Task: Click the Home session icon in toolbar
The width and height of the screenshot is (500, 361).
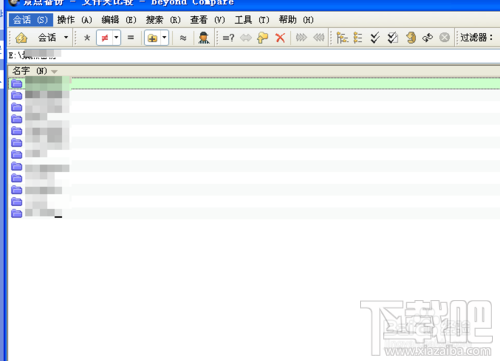Action: [x=21, y=38]
